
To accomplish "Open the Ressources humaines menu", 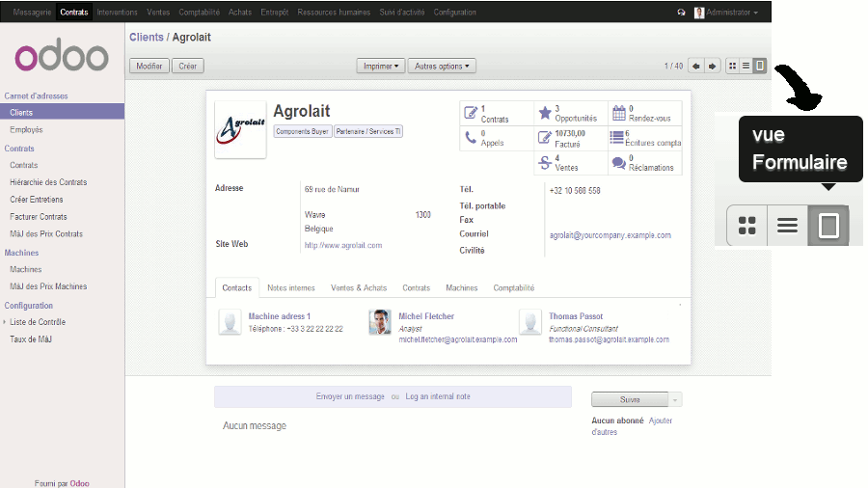I will point(334,13).
